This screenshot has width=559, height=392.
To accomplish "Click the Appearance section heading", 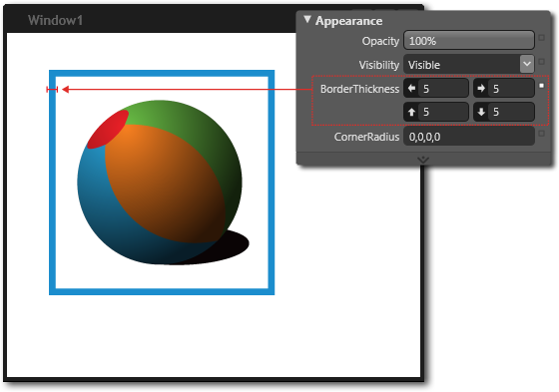I will point(348,21).
